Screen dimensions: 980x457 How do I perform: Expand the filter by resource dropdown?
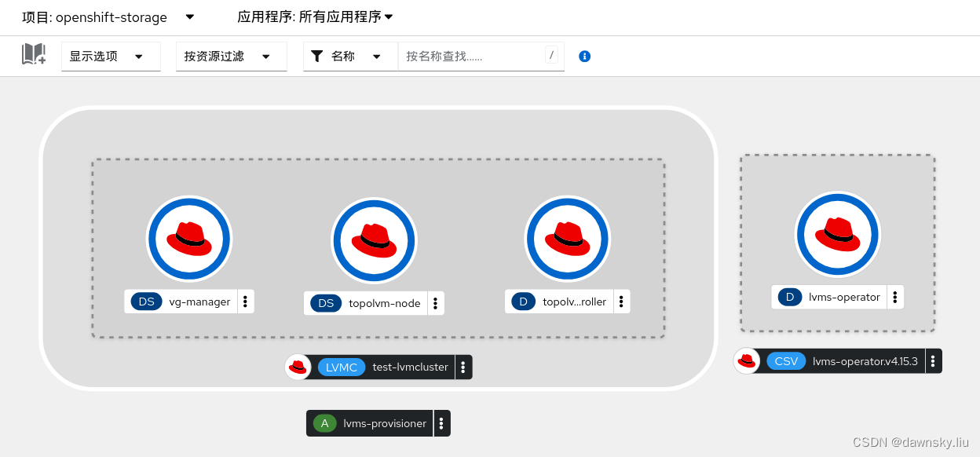coord(231,57)
